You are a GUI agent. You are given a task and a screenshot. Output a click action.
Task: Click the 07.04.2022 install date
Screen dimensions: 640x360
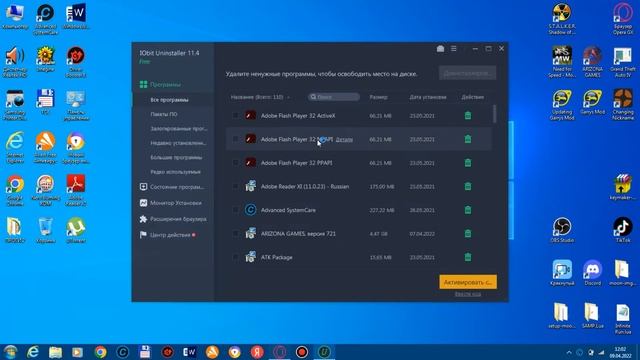point(422,234)
